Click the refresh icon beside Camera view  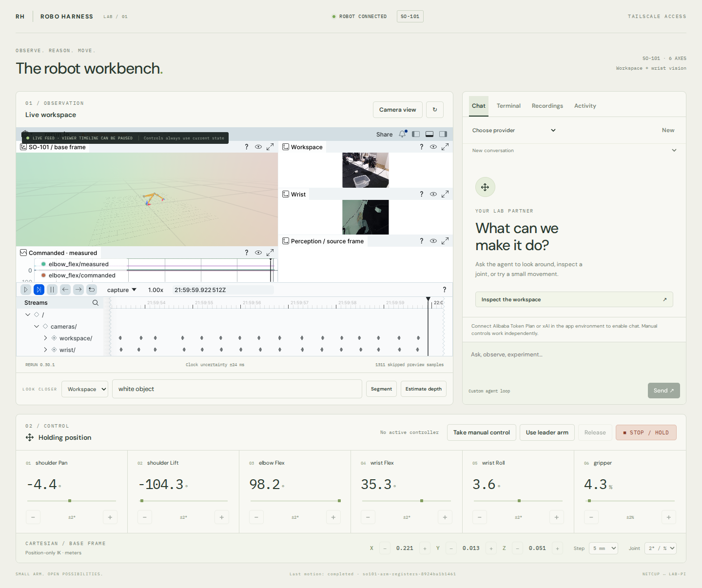click(x=435, y=110)
